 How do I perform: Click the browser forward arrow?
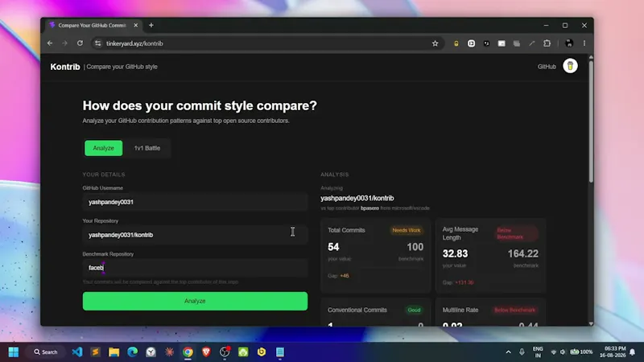[65, 43]
